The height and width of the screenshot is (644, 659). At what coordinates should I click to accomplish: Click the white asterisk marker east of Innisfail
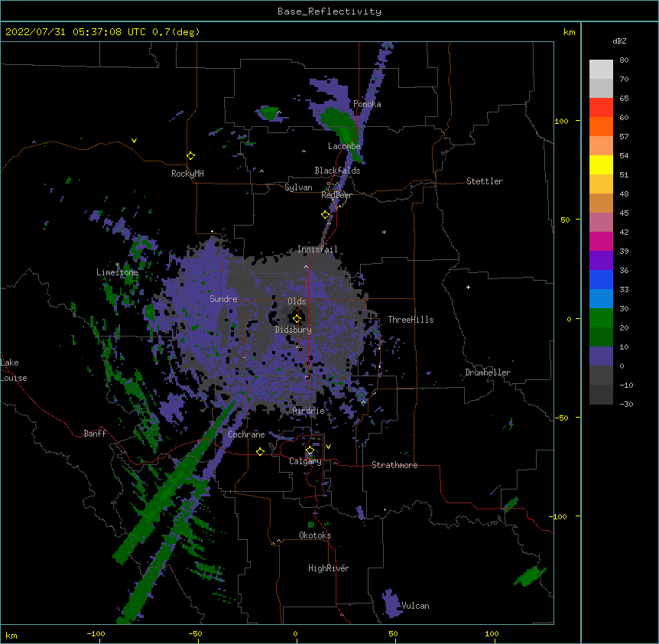point(384,232)
